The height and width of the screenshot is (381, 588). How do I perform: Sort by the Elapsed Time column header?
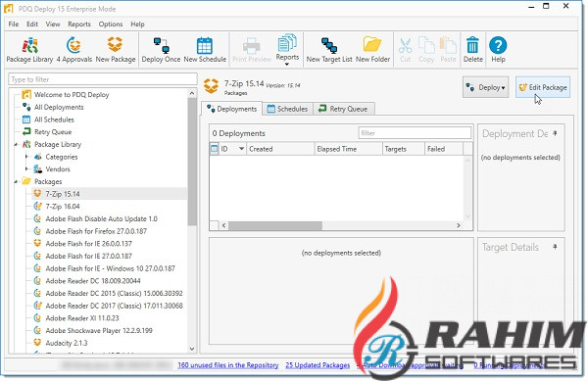(348, 149)
